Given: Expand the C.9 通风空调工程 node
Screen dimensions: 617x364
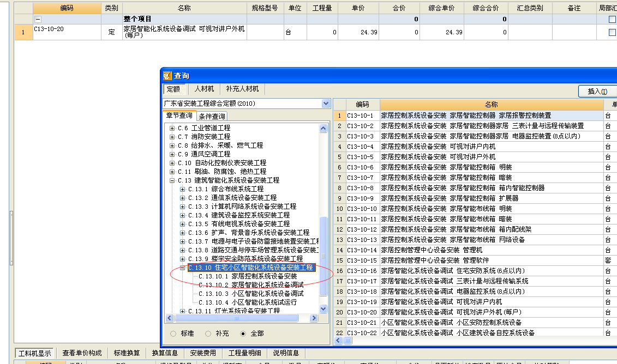Looking at the screenshot, I should point(172,154).
